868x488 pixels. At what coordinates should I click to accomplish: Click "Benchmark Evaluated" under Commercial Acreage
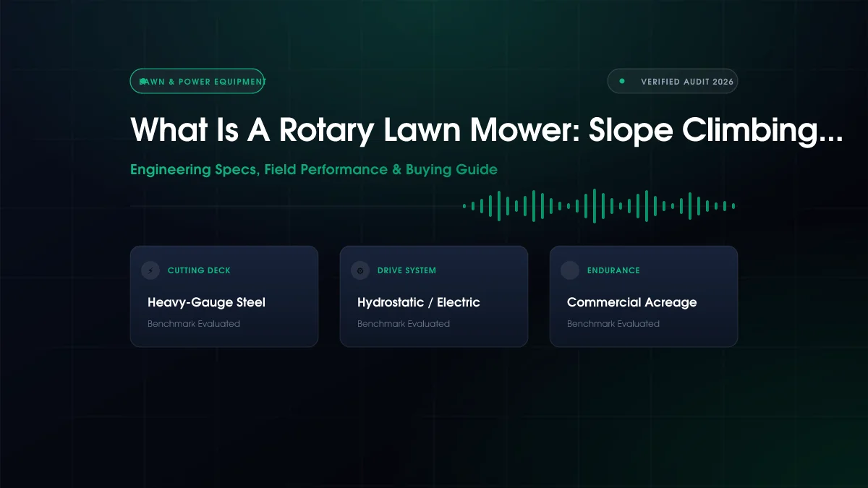pyautogui.click(x=613, y=324)
